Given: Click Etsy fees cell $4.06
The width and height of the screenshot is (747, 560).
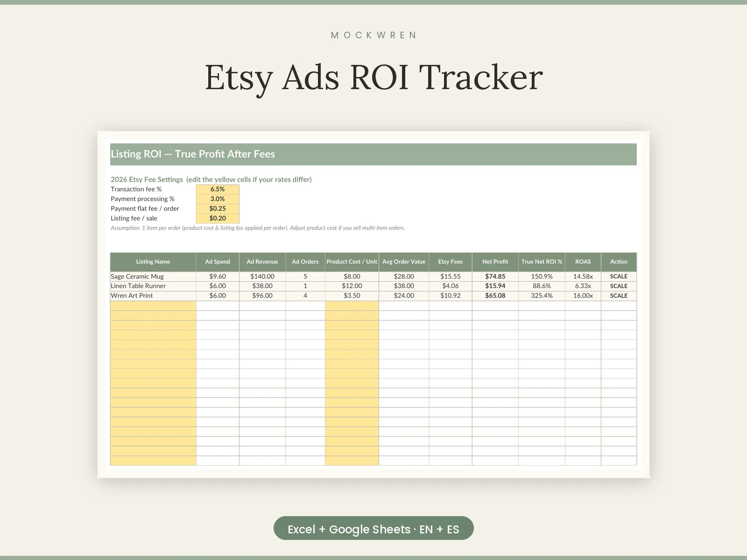Looking at the screenshot, I should tap(451, 286).
